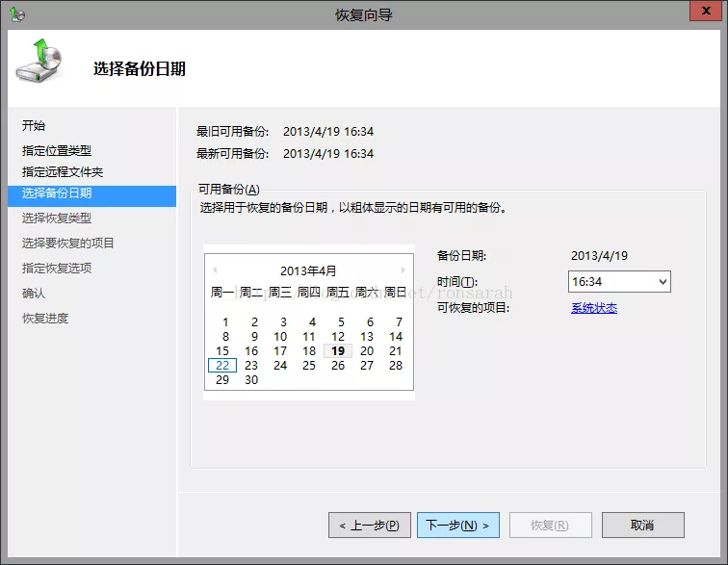Click the 系统状态 link
728x565 pixels.
pyautogui.click(x=593, y=308)
